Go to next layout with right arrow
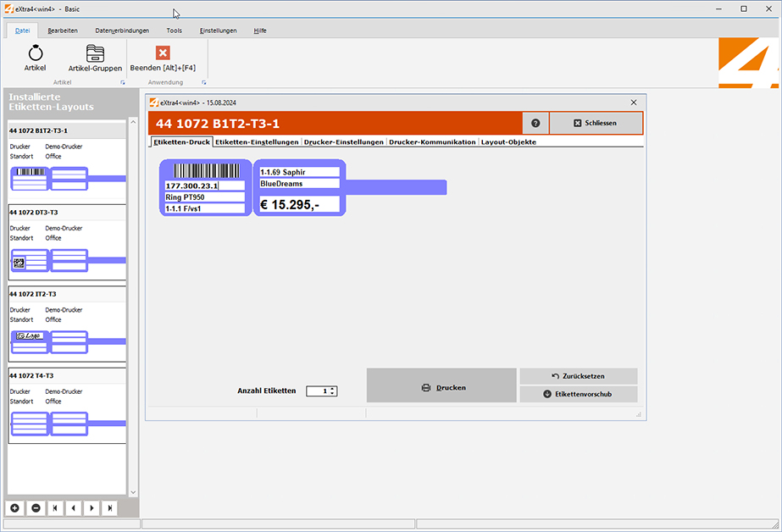Viewport: 782px width, 532px height. (x=91, y=507)
